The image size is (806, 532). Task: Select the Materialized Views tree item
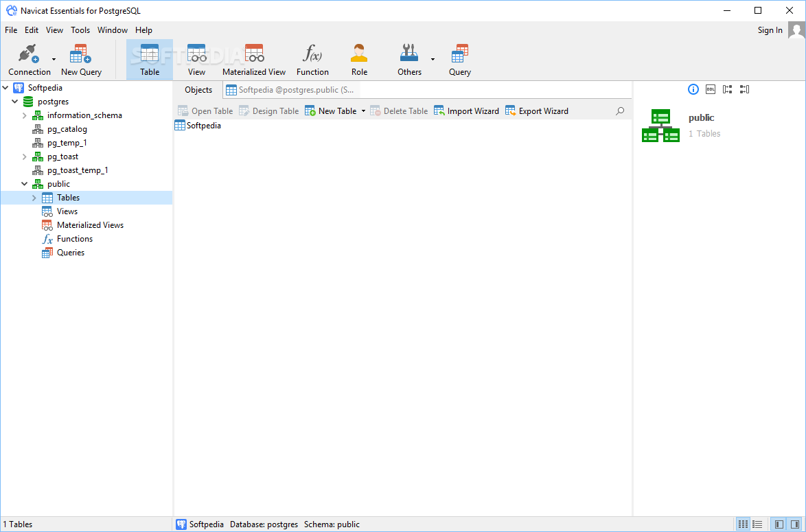pos(90,225)
